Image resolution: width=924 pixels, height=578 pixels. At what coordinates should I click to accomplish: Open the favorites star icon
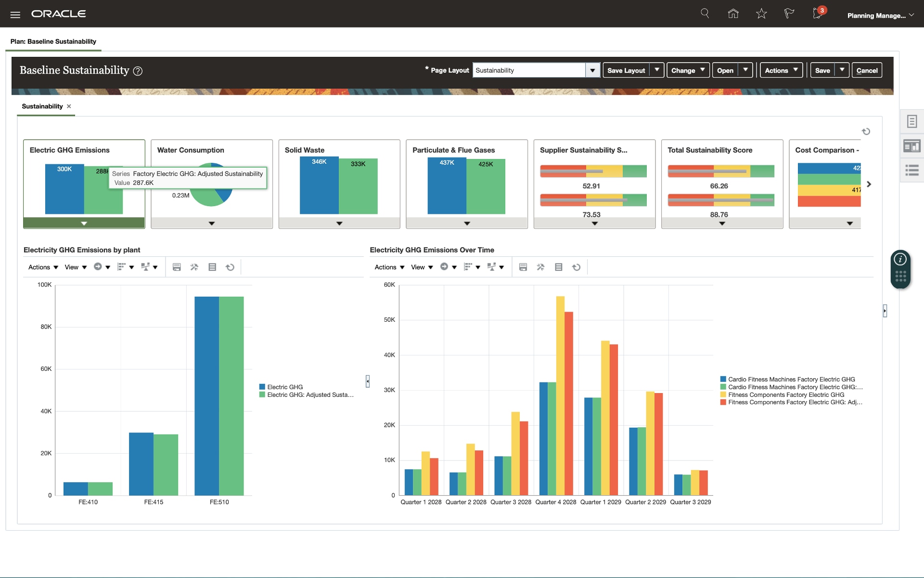click(x=761, y=13)
